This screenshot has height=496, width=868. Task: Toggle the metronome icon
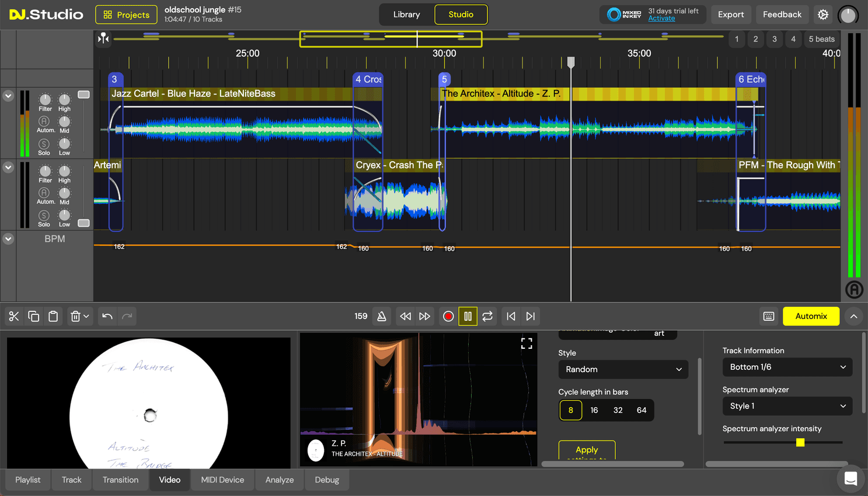tap(382, 316)
